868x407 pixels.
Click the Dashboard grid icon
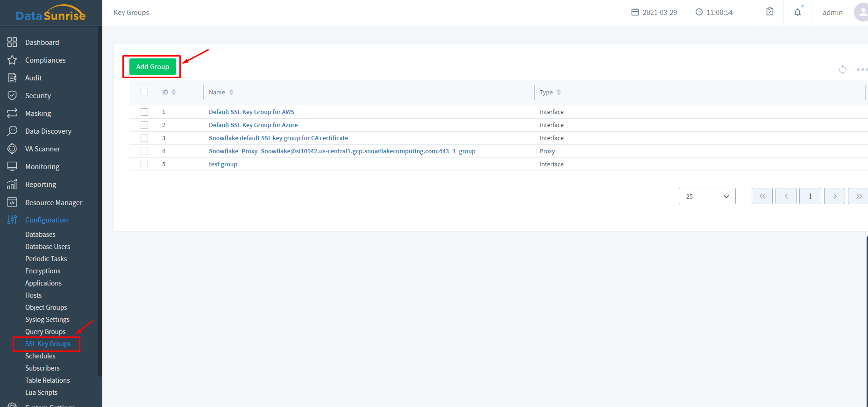(12, 42)
